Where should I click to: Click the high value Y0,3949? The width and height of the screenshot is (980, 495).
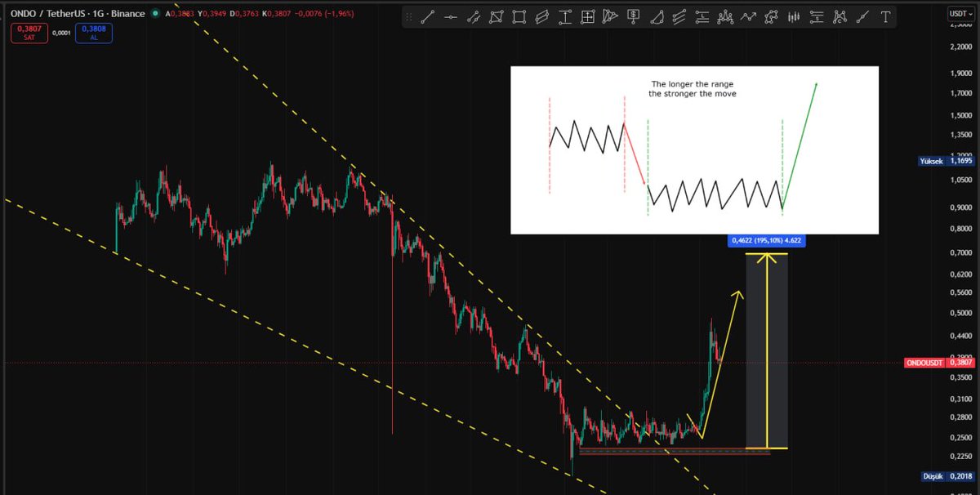pos(211,14)
